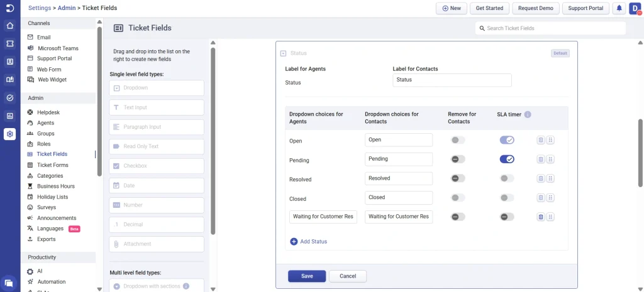Screen dimensions: 644x292
Task: Select the Checkbox field type
Action: click(x=157, y=166)
